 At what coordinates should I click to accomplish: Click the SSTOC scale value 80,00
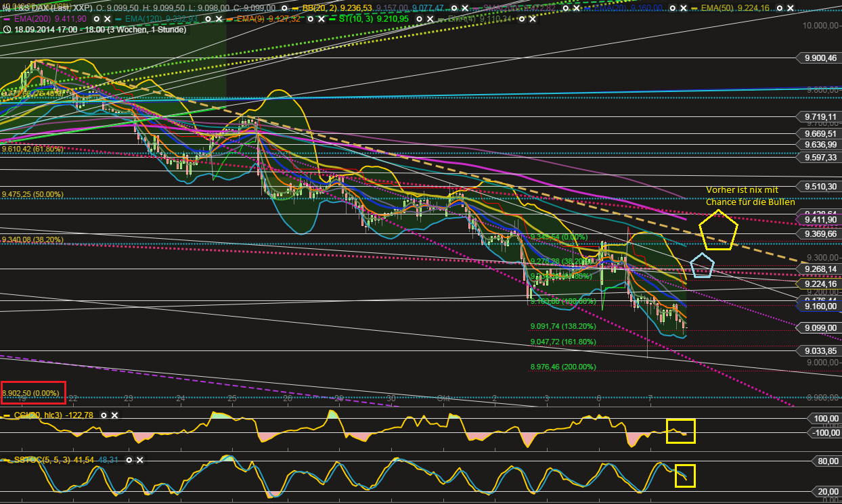(826, 462)
